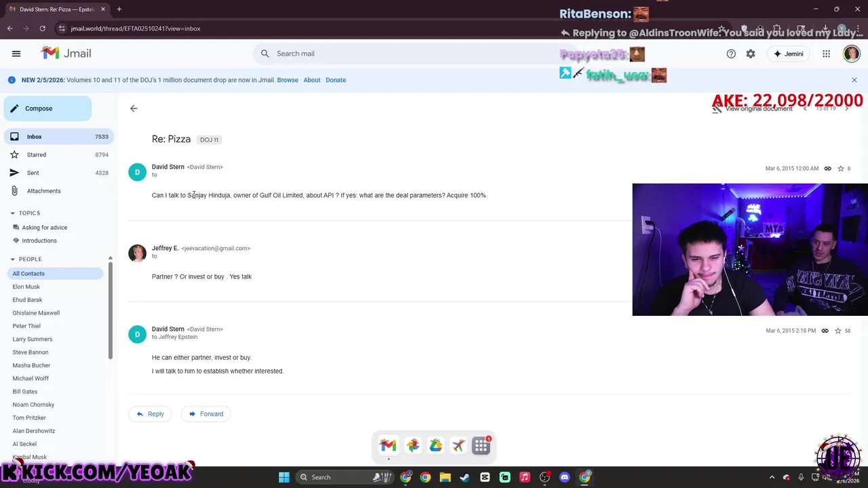This screenshot has height=488, width=868.
Task: Go to previous thread chevron
Action: [x=805, y=108]
